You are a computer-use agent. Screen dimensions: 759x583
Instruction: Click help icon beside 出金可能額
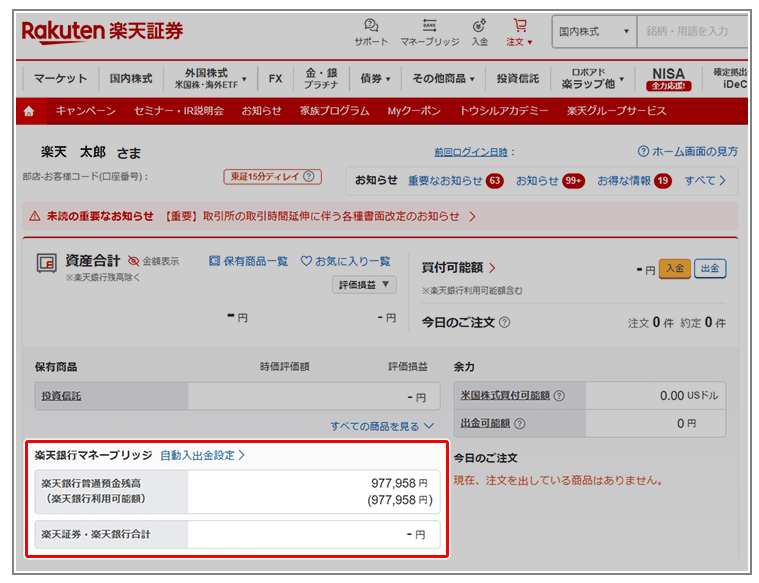(x=519, y=424)
